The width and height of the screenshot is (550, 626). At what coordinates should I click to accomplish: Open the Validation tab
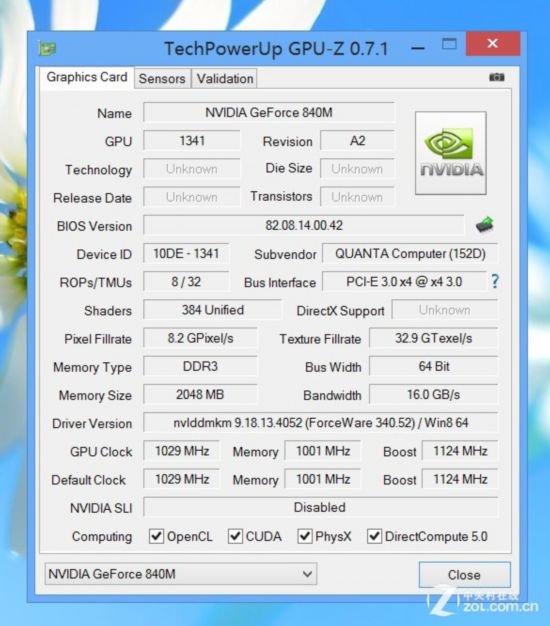coord(225,79)
